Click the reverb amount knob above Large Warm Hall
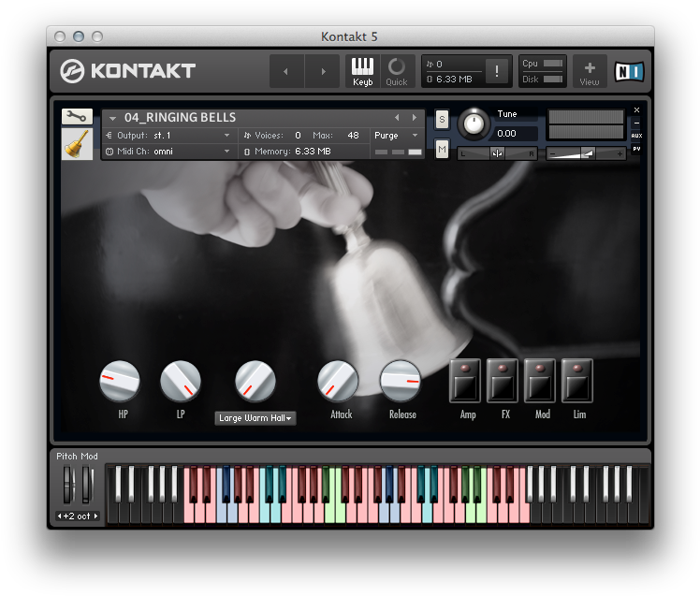 coord(255,381)
